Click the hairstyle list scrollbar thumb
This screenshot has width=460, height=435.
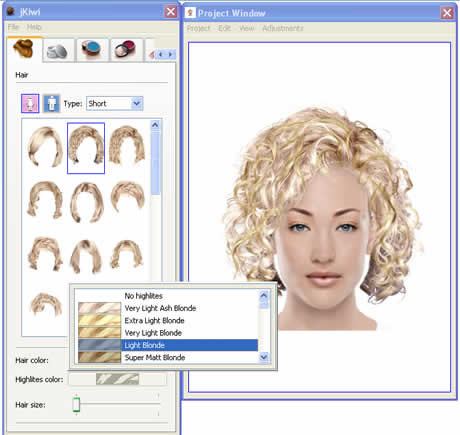point(155,163)
